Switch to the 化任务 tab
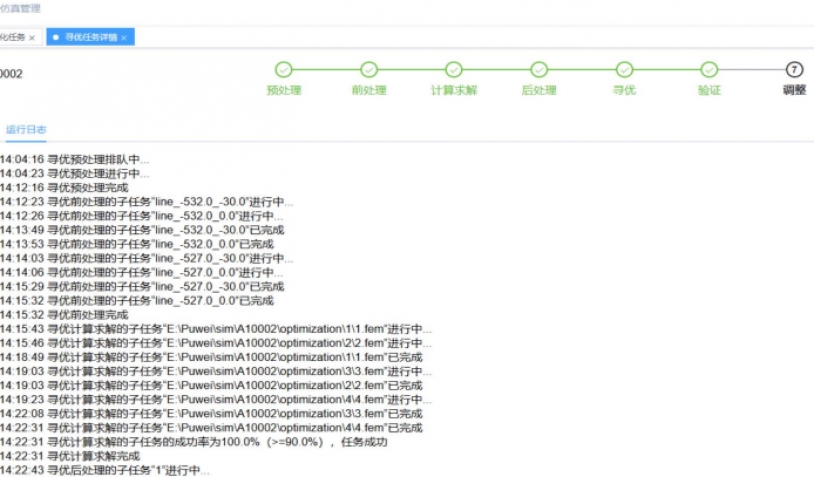Viewport: 814px width, 477px height. click(x=12, y=37)
